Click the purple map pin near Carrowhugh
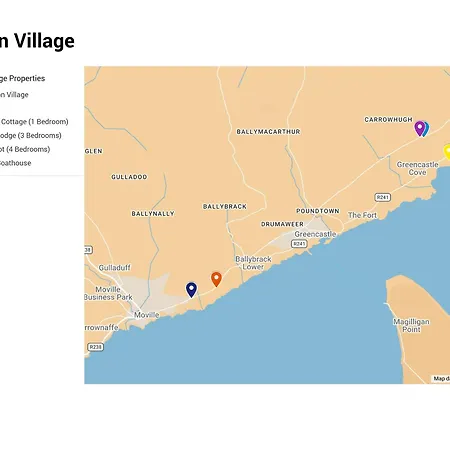The height and width of the screenshot is (450, 450). pos(419,128)
